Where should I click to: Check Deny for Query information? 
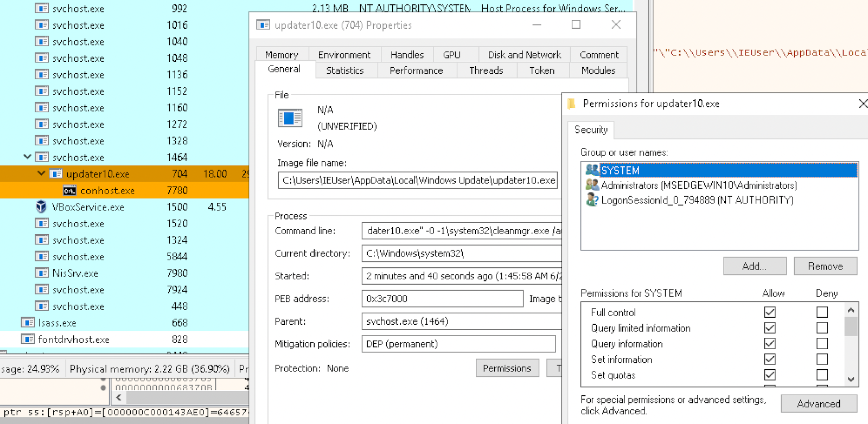point(822,344)
